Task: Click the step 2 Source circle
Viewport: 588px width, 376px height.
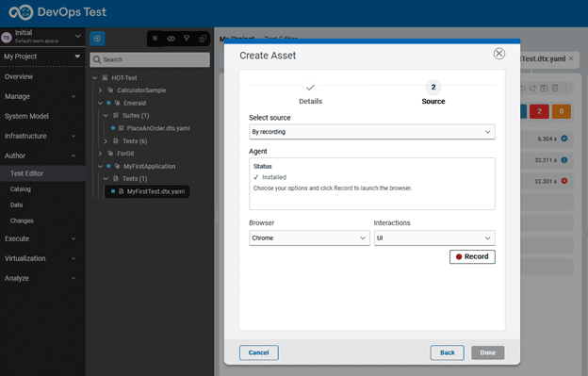Action: (433, 88)
